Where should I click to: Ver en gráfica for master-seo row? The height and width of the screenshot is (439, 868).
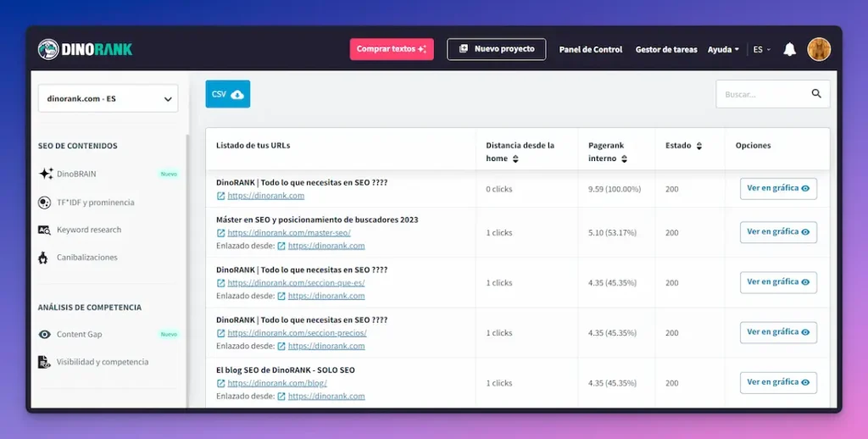pos(778,232)
